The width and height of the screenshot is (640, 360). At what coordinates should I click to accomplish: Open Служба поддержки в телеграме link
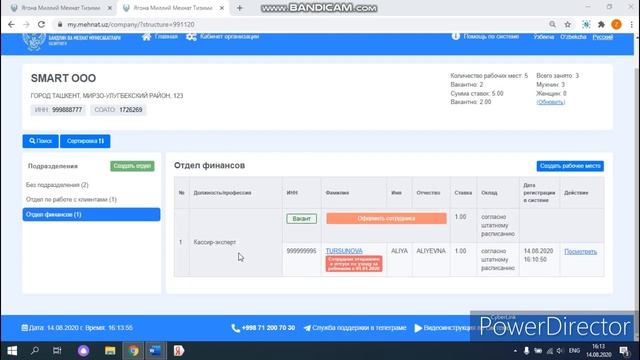click(x=355, y=328)
